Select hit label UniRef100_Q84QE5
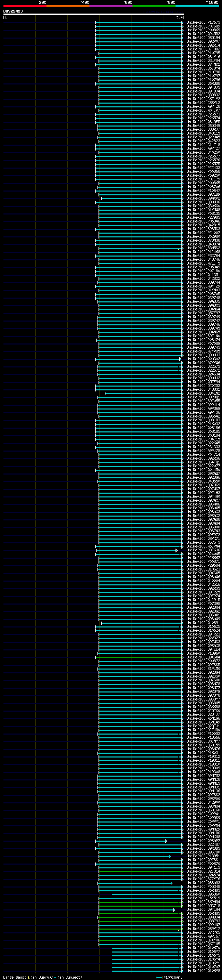 (203, 122)
